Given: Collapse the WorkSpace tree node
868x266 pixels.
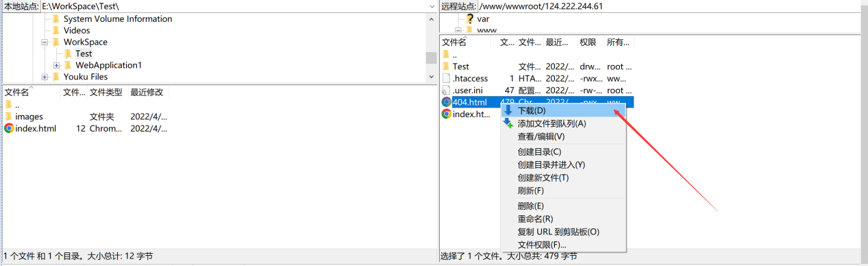Looking at the screenshot, I should coord(45,42).
